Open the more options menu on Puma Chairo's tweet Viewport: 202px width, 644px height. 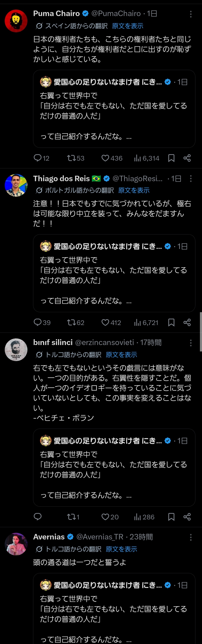(191, 15)
